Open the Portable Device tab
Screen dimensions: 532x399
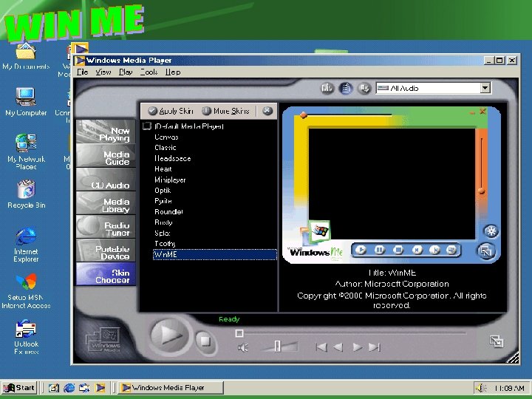tap(106, 250)
